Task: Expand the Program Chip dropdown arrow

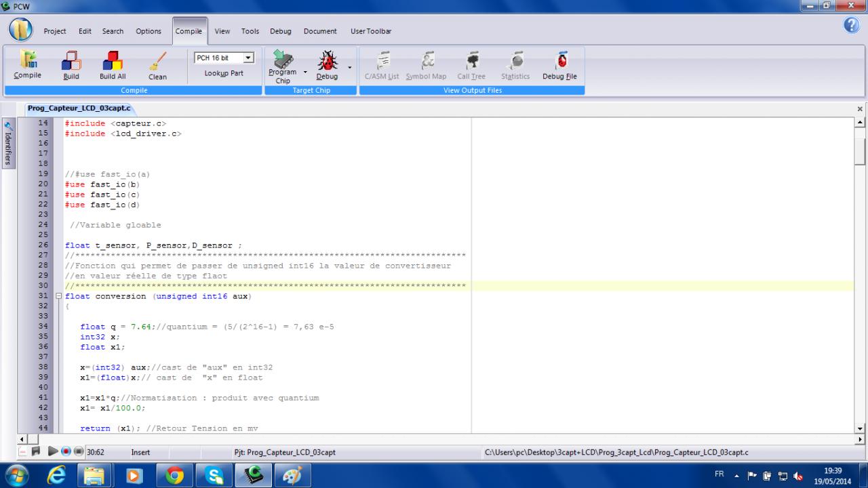Action: click(305, 71)
